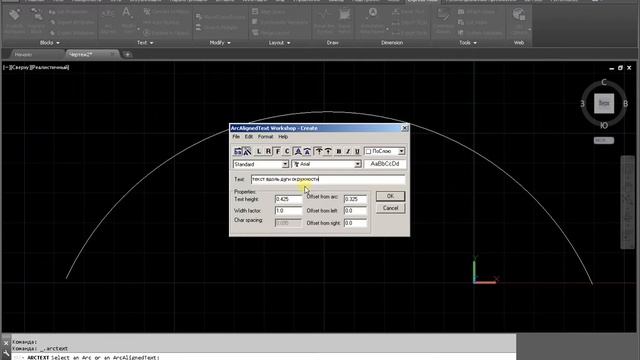Image resolution: width=640 pixels, height=360 pixels.
Task: Click the AaBbCcDd font preview
Action: (x=385, y=164)
